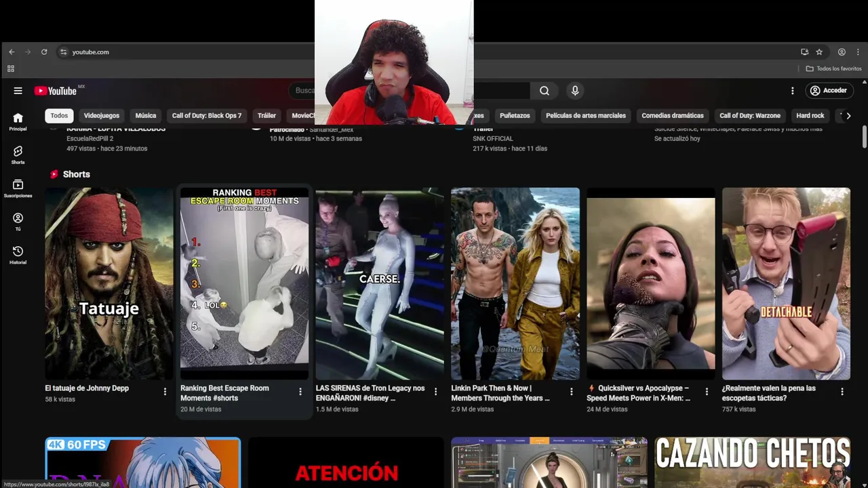The image size is (868, 488).
Task: Click '757 k vistas' under escopetas short
Action: (x=738, y=409)
